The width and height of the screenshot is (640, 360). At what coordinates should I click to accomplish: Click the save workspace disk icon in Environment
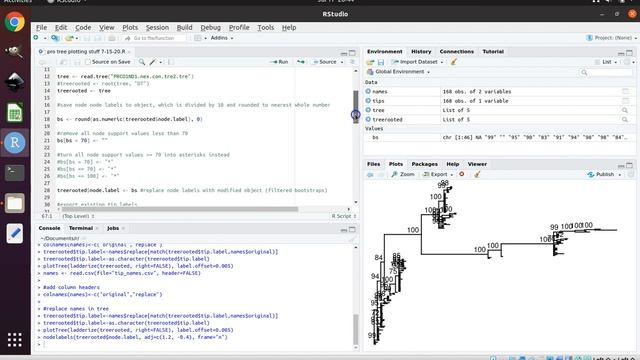click(381, 62)
